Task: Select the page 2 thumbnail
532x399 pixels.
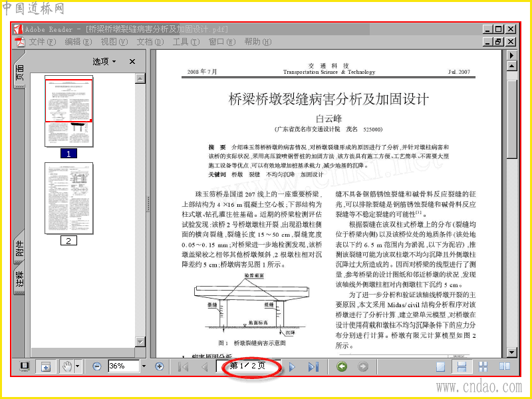Action: 69,198
